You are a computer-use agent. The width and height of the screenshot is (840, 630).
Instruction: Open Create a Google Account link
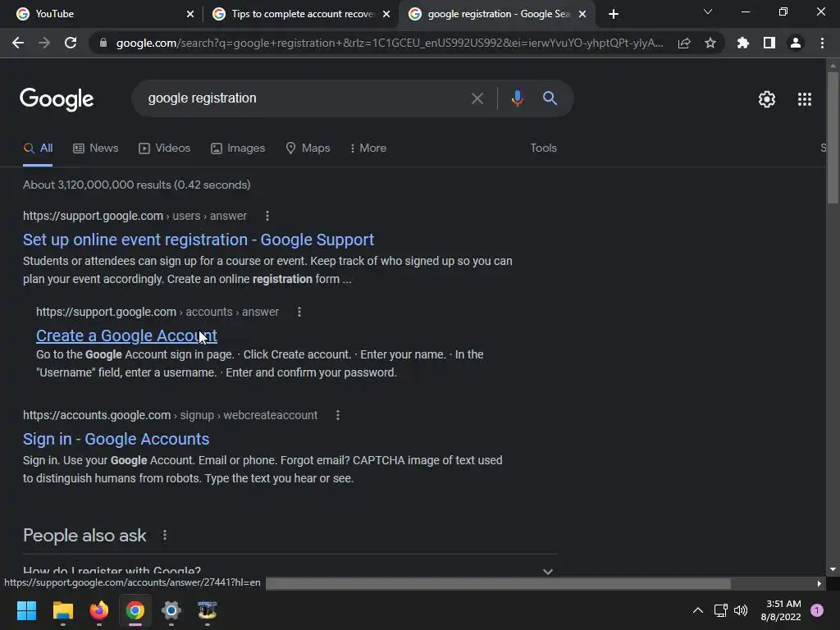pyautogui.click(x=126, y=336)
